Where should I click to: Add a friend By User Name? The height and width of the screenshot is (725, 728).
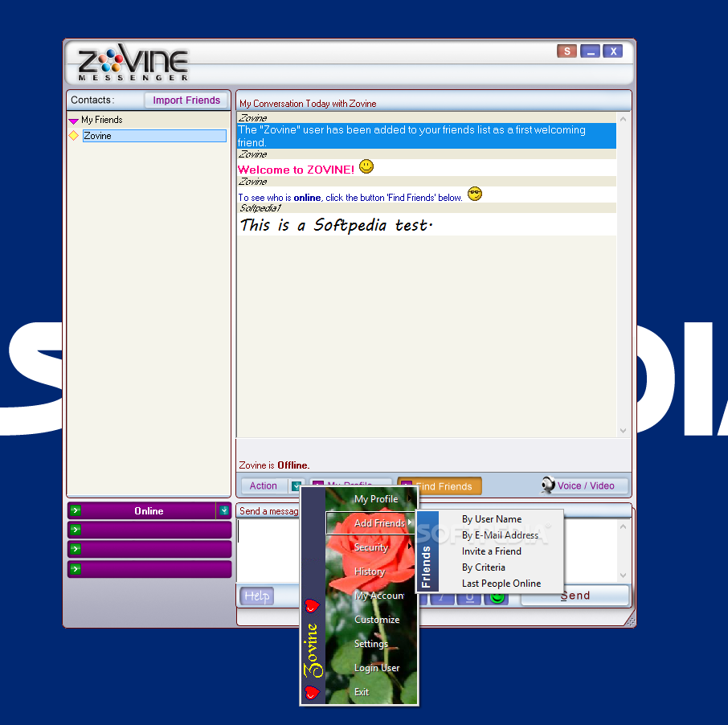tap(491, 518)
